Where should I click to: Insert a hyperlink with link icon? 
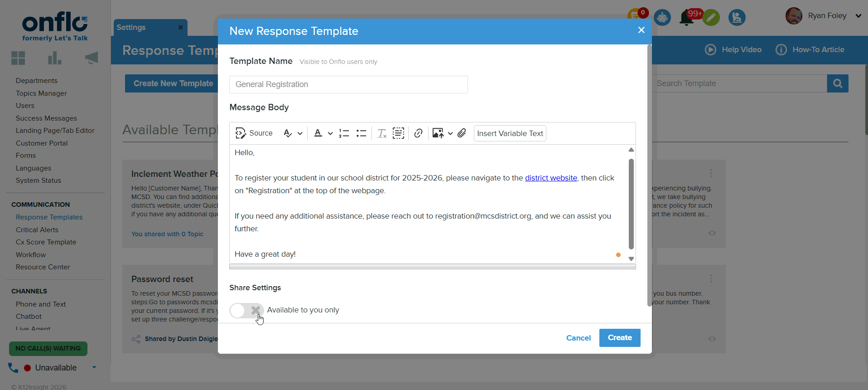[x=418, y=133]
